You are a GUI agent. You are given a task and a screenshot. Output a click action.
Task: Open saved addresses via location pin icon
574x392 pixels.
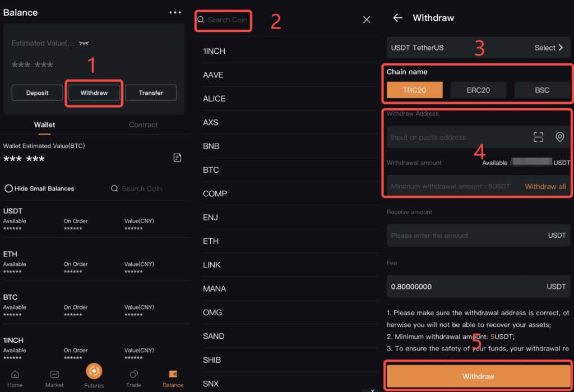pyautogui.click(x=560, y=137)
